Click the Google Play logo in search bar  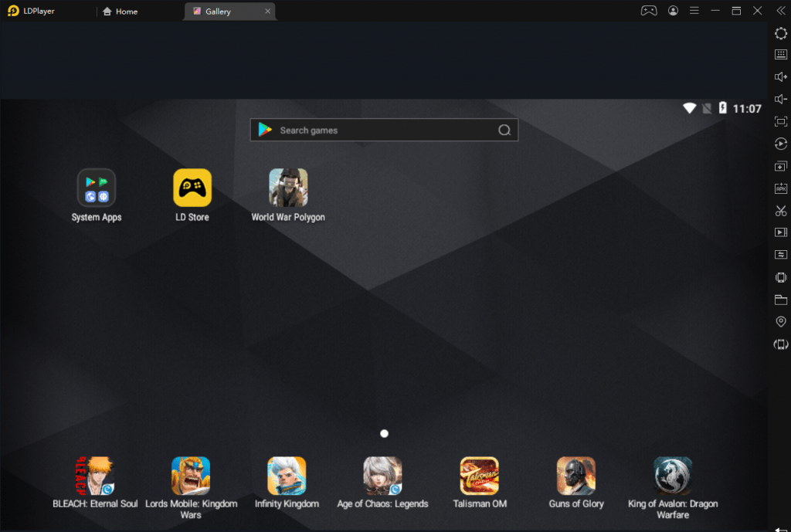coord(265,130)
